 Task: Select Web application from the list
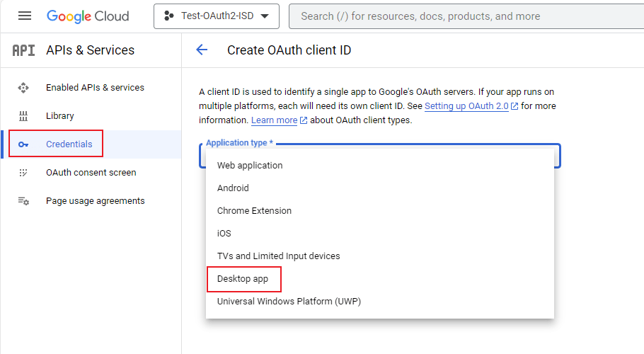(250, 166)
